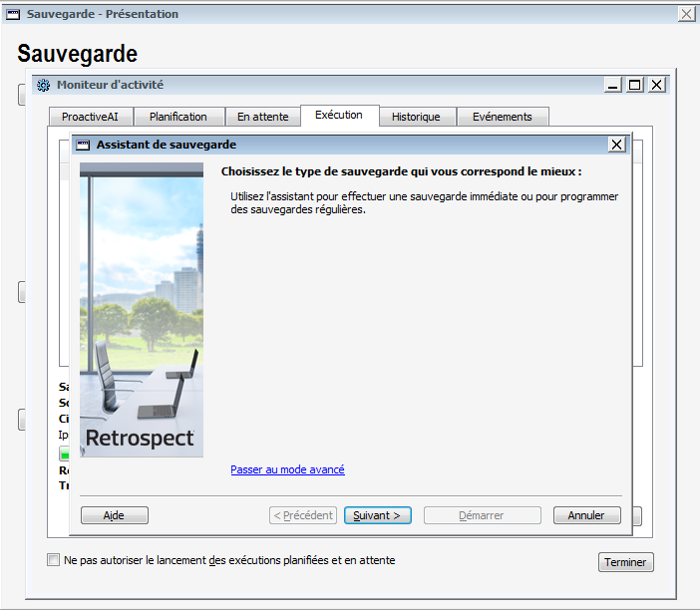Screen dimensions: 700x610
Task: Follow the 'Passer au mode avancé' link
Action: 287,469
